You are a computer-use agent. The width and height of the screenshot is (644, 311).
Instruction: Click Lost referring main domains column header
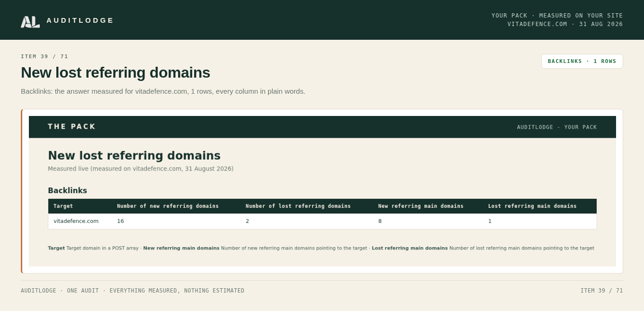point(532,206)
